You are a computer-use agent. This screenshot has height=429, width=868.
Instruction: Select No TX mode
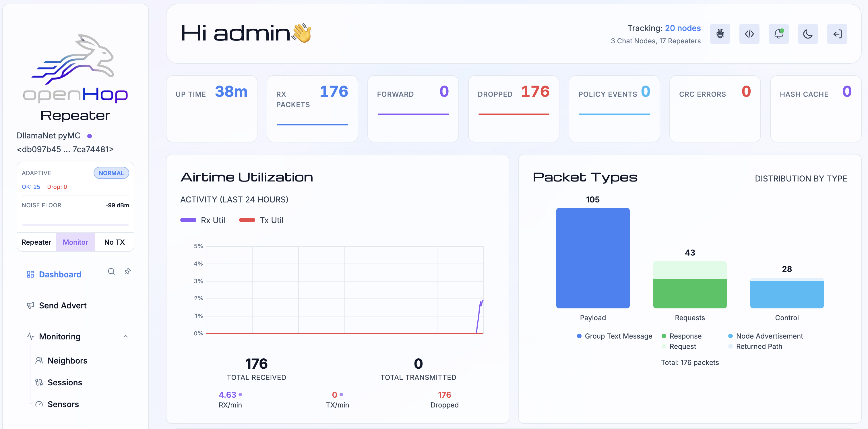pos(115,242)
